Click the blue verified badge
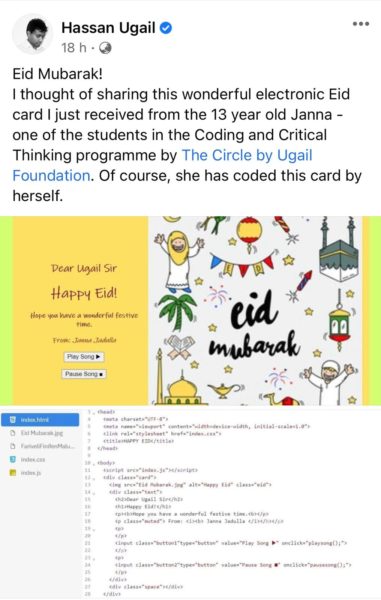The image size is (381, 600). 166,28
